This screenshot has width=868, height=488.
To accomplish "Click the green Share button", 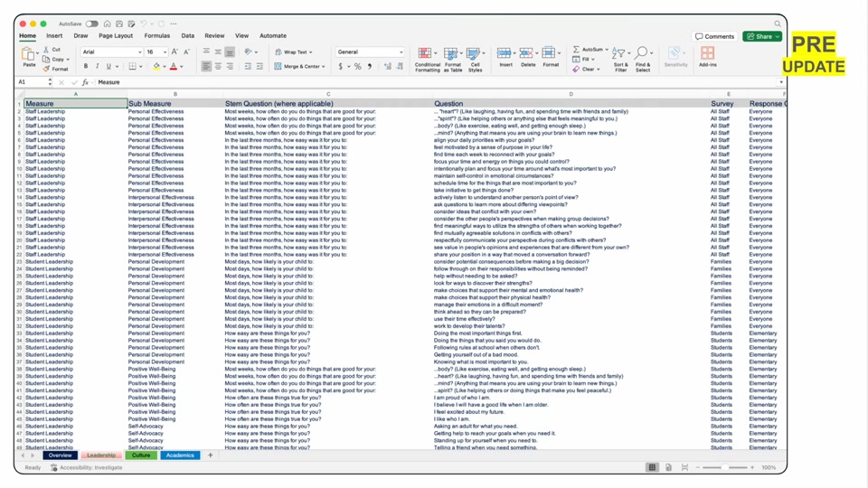I will (762, 36).
